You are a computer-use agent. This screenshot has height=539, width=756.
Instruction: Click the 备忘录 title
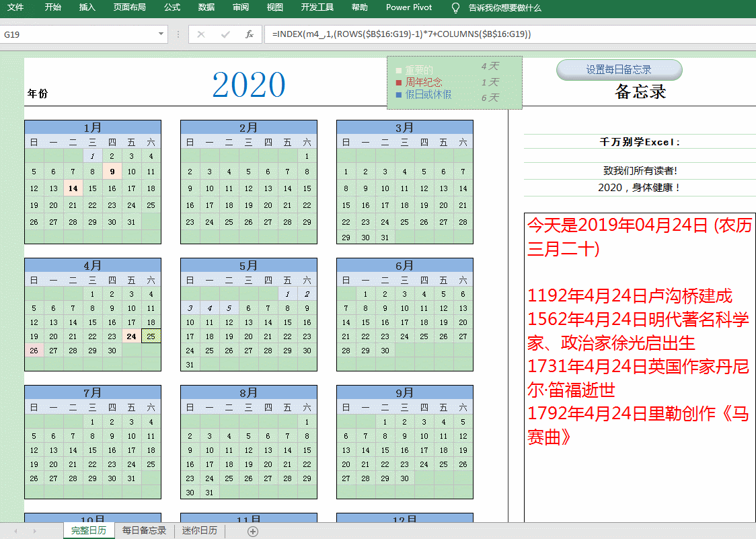pos(640,92)
